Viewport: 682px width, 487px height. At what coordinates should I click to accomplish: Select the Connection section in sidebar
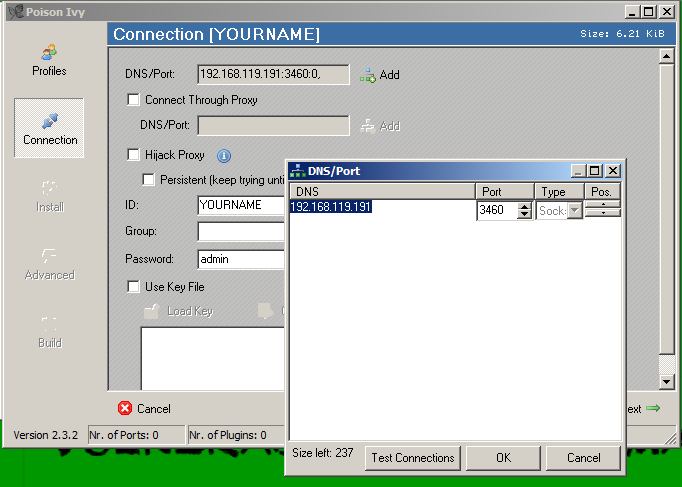(x=49, y=128)
